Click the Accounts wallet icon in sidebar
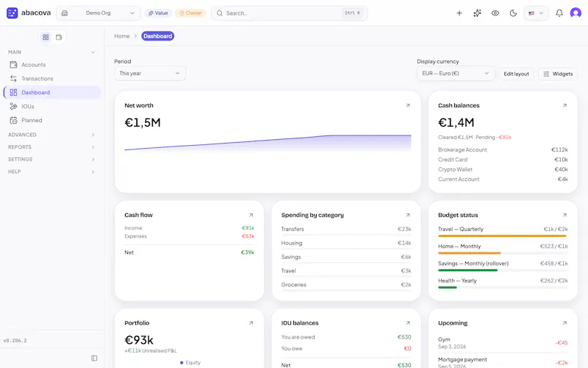588x368 pixels. coord(13,65)
